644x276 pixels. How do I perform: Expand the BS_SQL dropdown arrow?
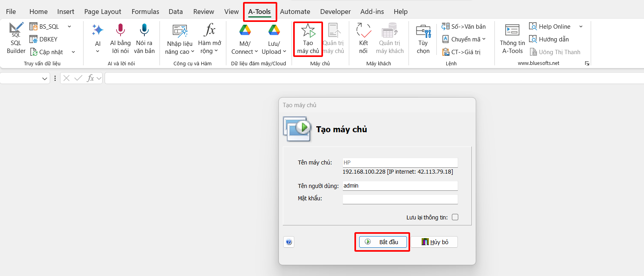pyautogui.click(x=70, y=27)
